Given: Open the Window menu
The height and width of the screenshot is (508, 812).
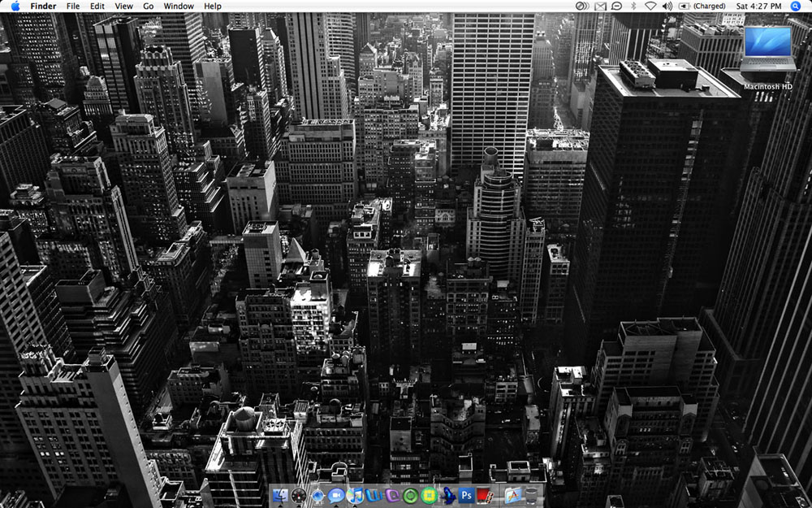Looking at the screenshot, I should pyautogui.click(x=179, y=7).
